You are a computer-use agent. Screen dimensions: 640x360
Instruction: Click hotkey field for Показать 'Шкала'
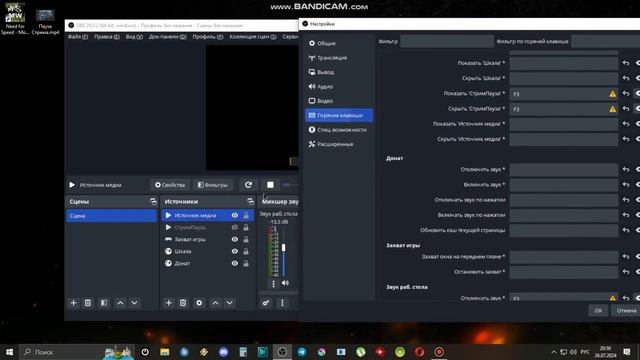coord(563,63)
